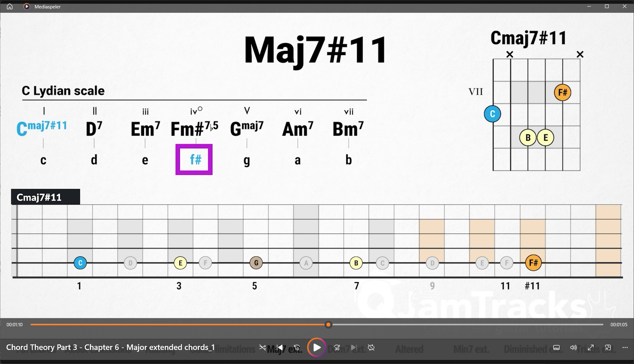The image size is (634, 364).
Task: Click the C Lydian scale heading
Action: (63, 91)
